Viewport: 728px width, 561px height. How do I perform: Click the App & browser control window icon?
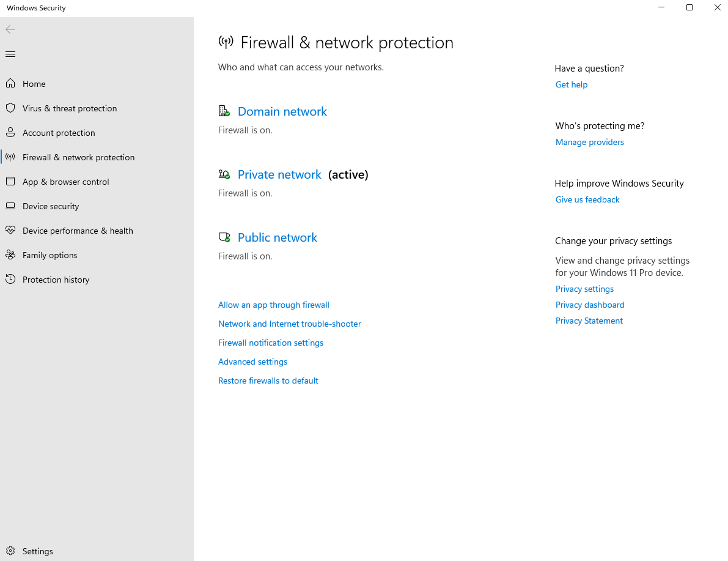(x=10, y=181)
